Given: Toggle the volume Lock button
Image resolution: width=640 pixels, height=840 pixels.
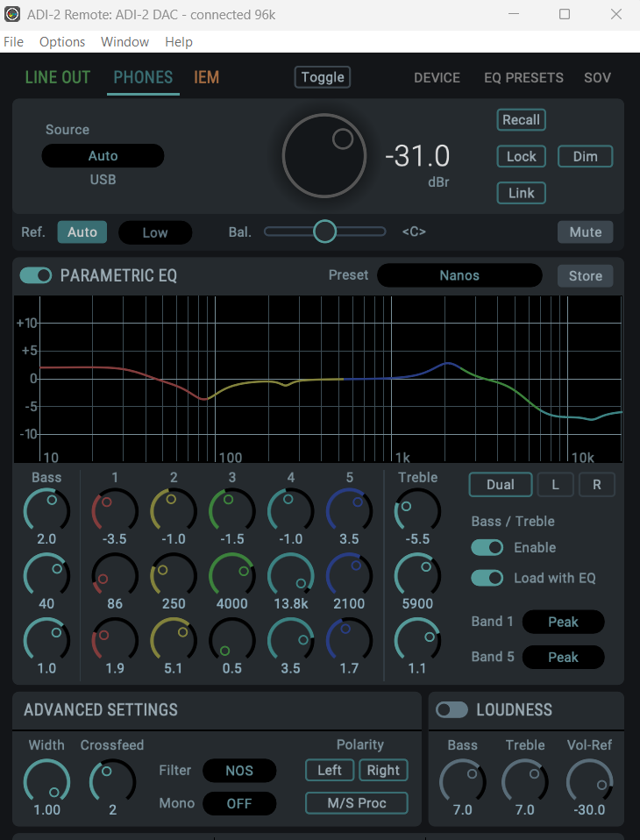Looking at the screenshot, I should click(x=521, y=156).
